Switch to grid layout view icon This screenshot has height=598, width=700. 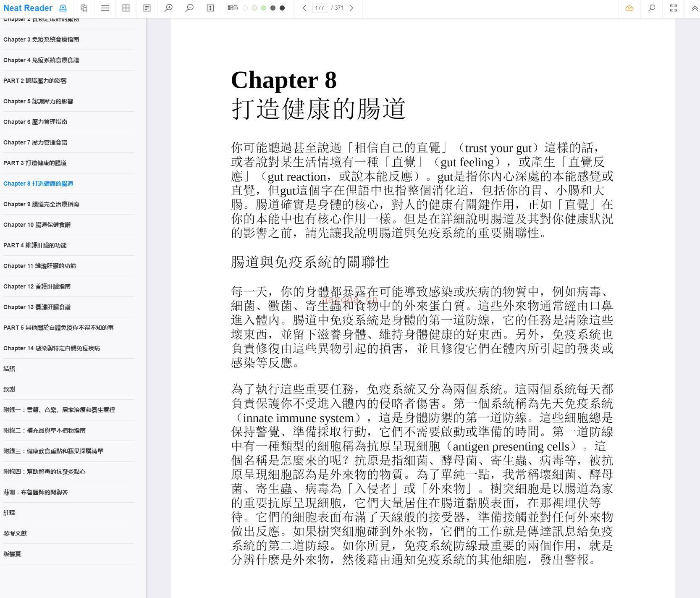click(126, 8)
